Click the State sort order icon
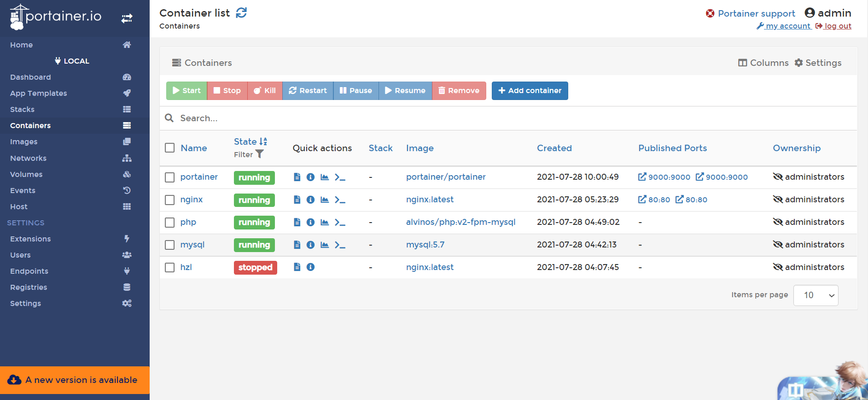This screenshot has width=868, height=400. (x=263, y=141)
